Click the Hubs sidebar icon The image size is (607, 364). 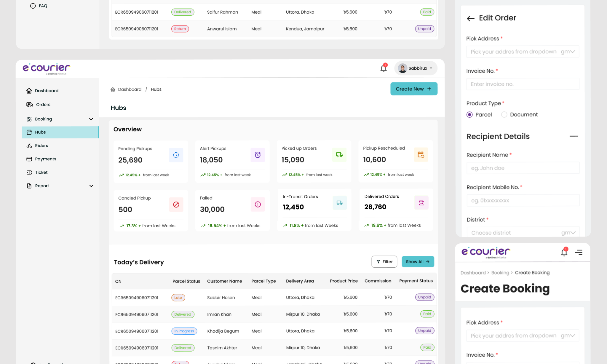point(29,132)
